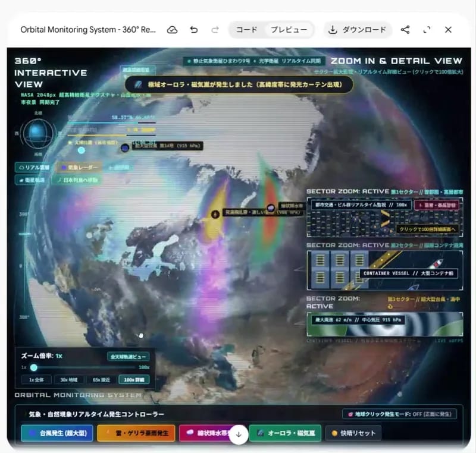Image resolution: width=476 pixels, height=453 pixels.
Task: Click the ズーム倍率: 1x label
Action: [42, 356]
